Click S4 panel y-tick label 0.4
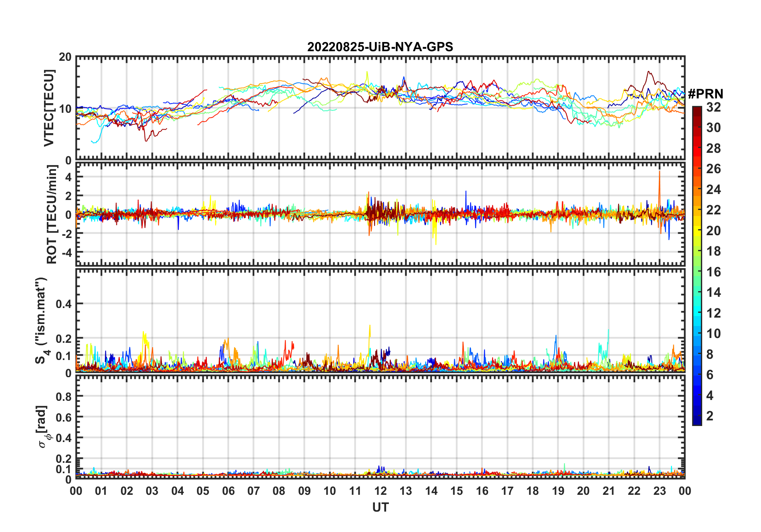 coord(64,304)
